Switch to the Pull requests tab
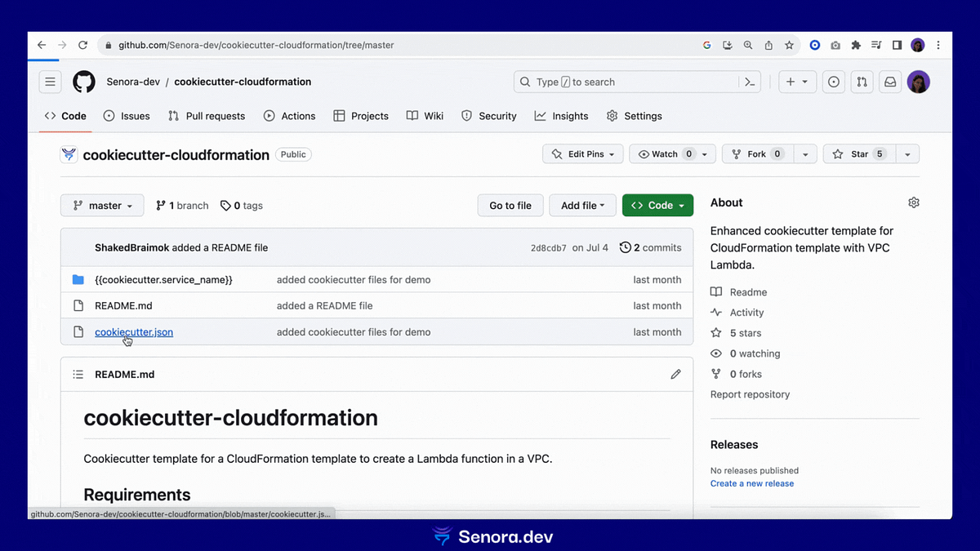 point(207,116)
